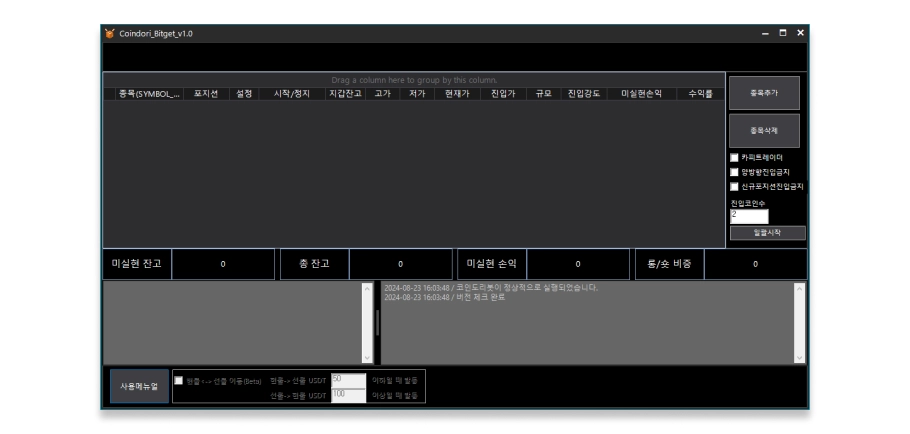The height and width of the screenshot is (434, 910).
Task: Click the Coindori app icon in title bar
Action: 110,34
